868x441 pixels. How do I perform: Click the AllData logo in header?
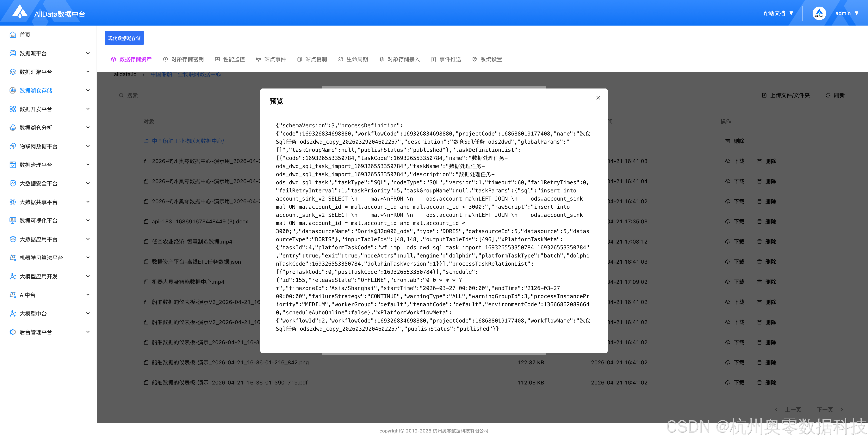pyautogui.click(x=20, y=12)
